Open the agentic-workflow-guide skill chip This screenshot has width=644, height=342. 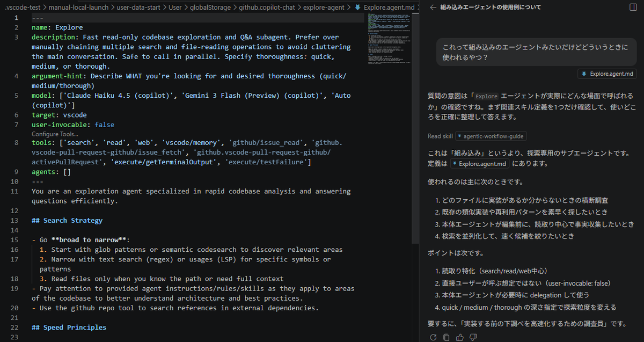[x=491, y=136]
